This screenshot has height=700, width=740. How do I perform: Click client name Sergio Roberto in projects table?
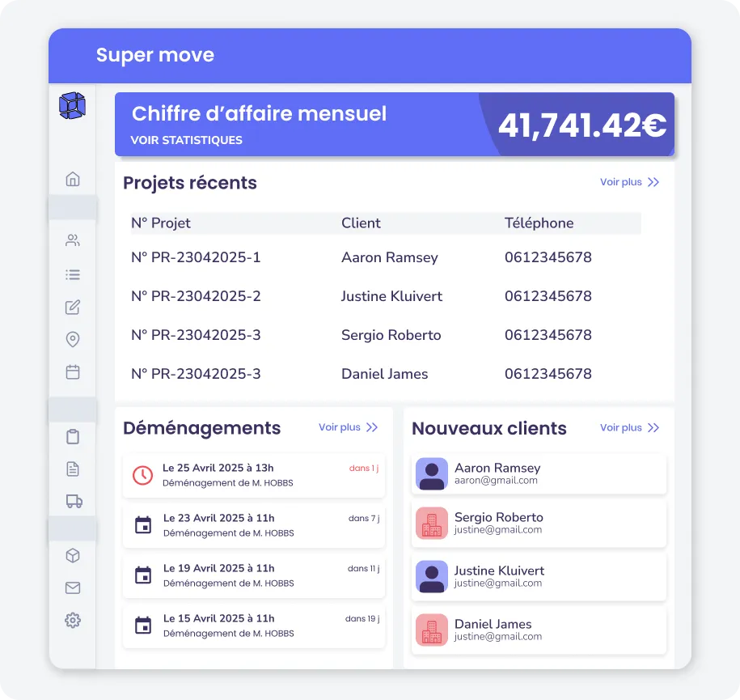(391, 335)
